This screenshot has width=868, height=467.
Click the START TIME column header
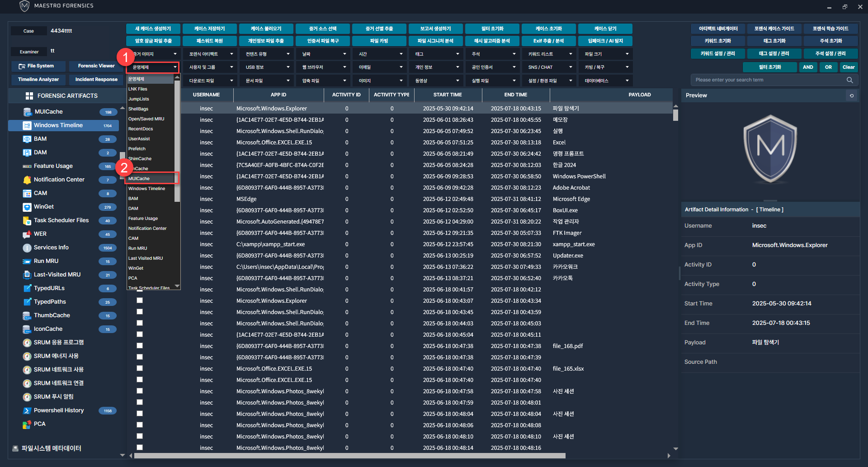[448, 95]
